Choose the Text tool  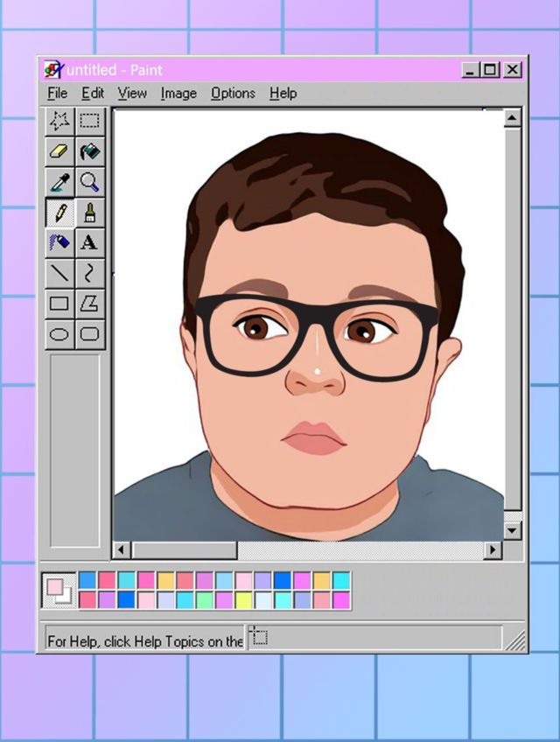(89, 242)
